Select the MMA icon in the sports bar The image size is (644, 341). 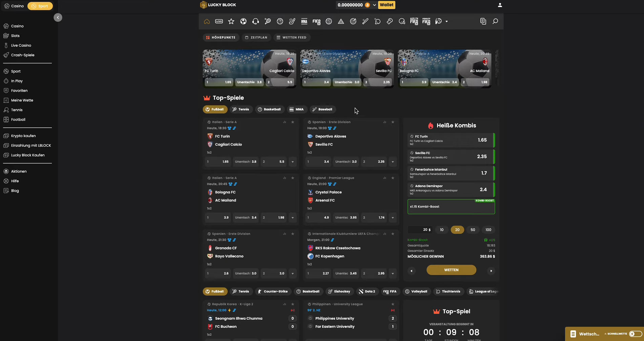[x=304, y=21]
